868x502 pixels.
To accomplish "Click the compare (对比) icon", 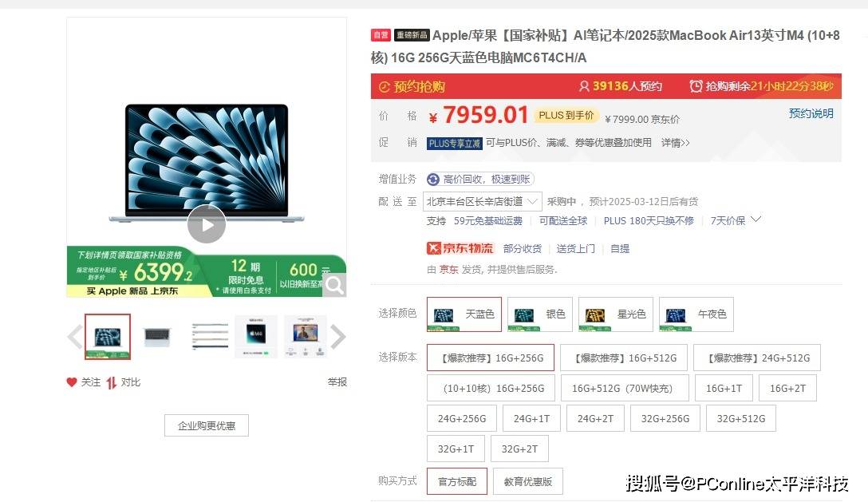I will 111,382.
